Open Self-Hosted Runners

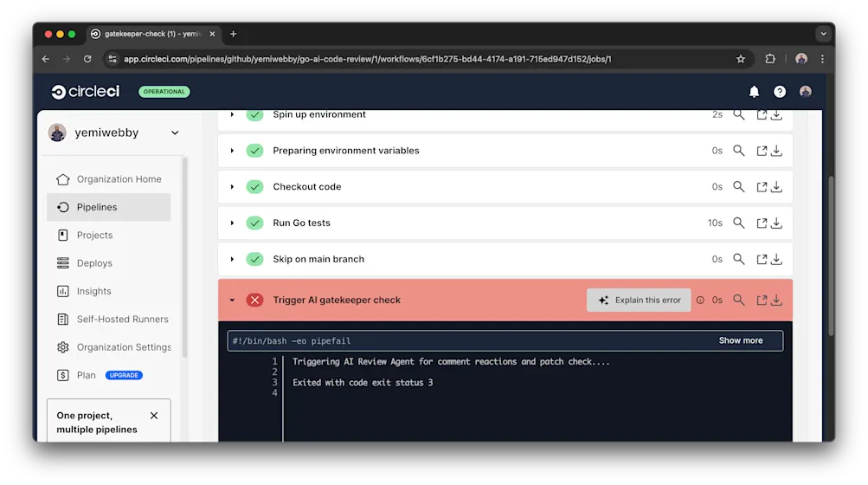point(109,320)
